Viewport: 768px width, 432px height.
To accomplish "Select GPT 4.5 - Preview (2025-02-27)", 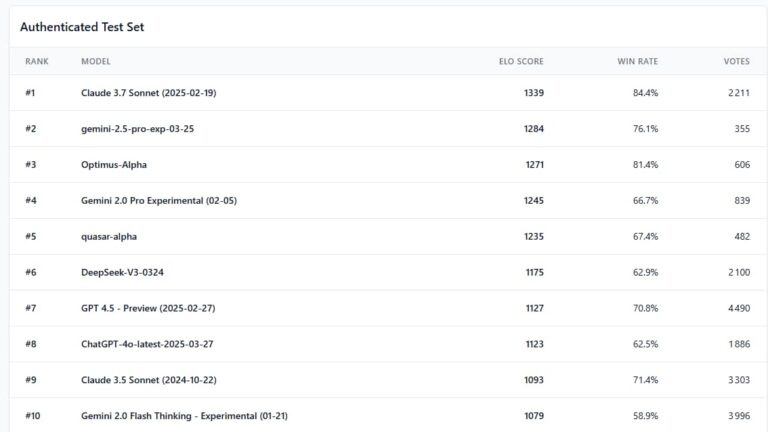I will click(147, 308).
